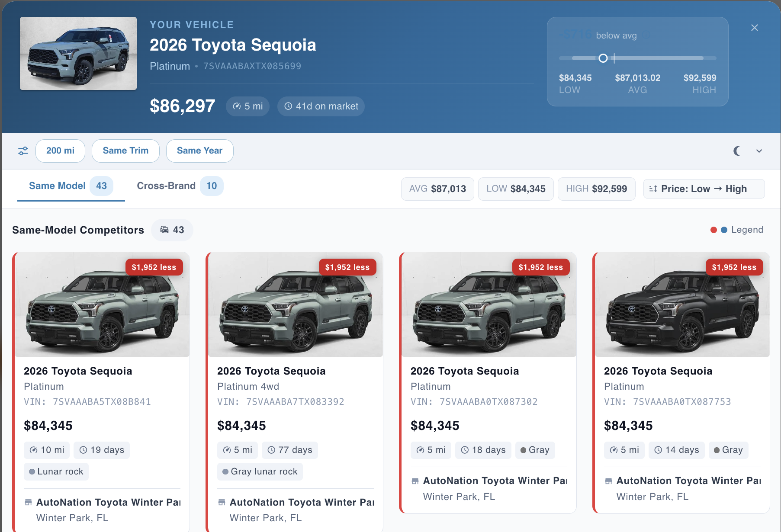The height and width of the screenshot is (532, 781).
Task: Click the clock icon in 41d on market
Action: (288, 106)
